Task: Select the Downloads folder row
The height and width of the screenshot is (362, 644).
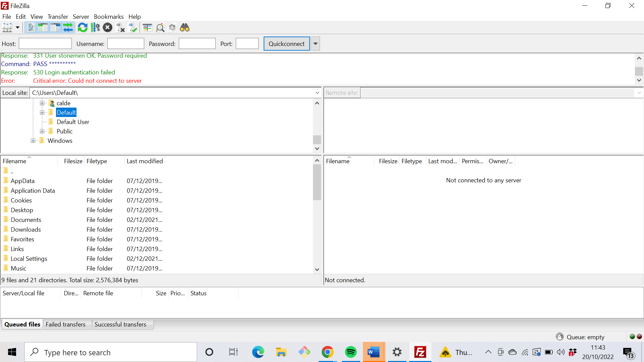Action: point(156,230)
